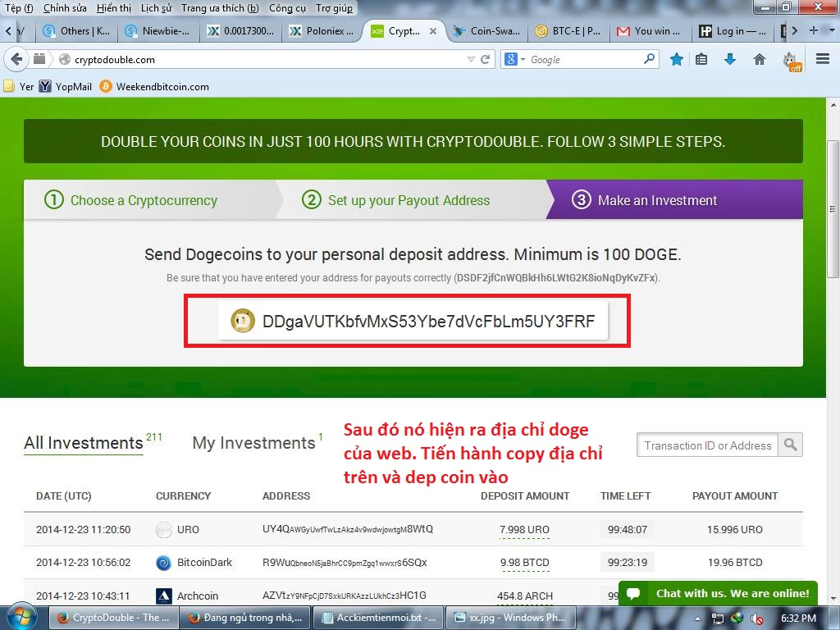840x630 pixels.
Task: Switch to the BTC-E tab
Action: pyautogui.click(x=568, y=31)
